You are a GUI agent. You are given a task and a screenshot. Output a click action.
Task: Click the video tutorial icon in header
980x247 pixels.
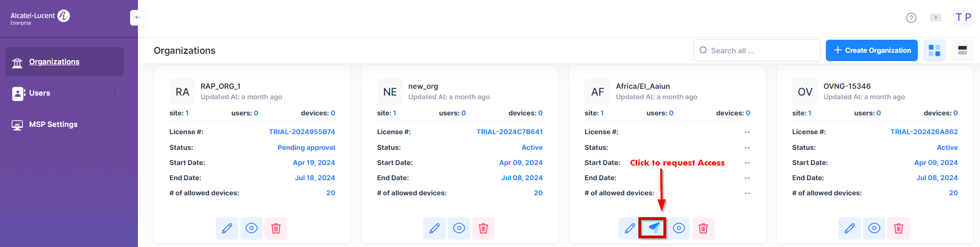[x=936, y=18]
